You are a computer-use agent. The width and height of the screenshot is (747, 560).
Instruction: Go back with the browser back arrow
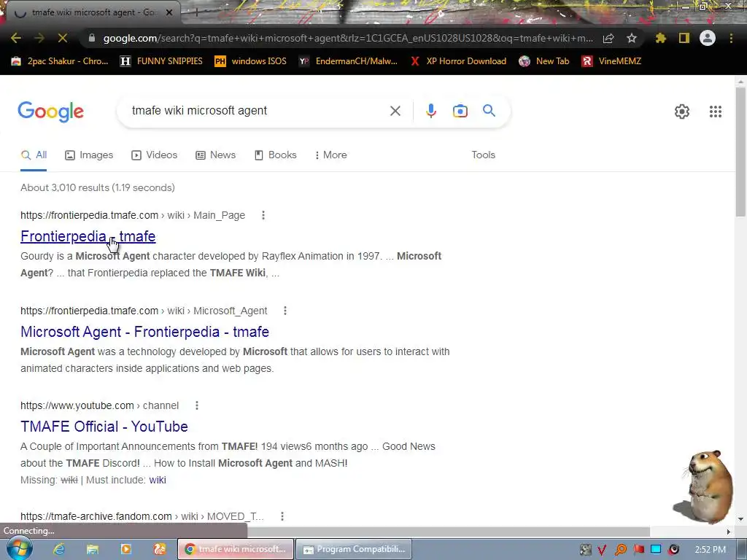(x=16, y=38)
